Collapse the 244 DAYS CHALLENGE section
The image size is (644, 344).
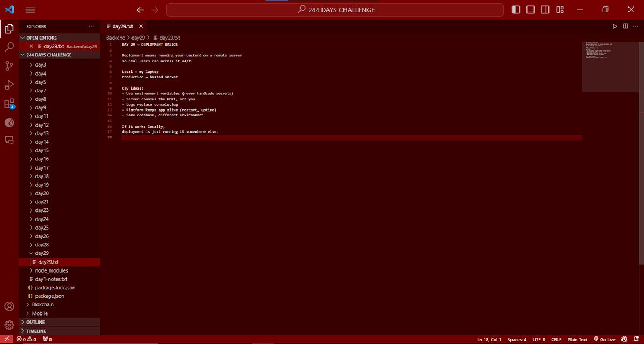(60, 55)
